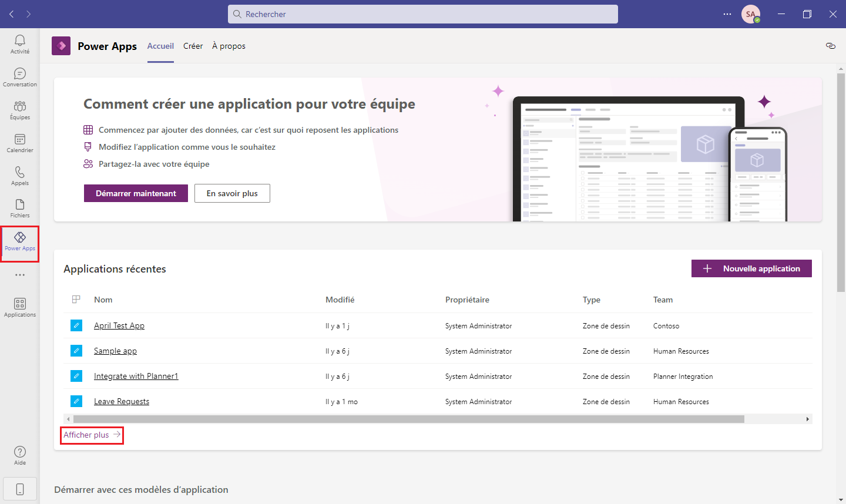Click the forward navigation arrow
The width and height of the screenshot is (846, 504).
point(28,14)
